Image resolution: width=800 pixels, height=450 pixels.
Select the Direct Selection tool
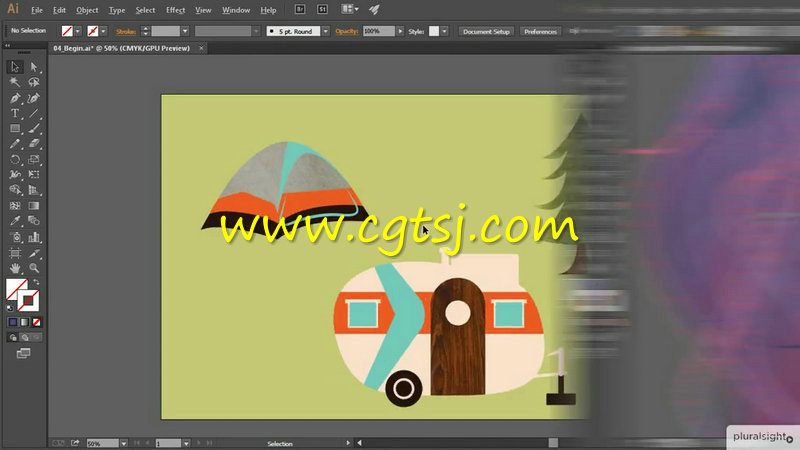point(34,67)
